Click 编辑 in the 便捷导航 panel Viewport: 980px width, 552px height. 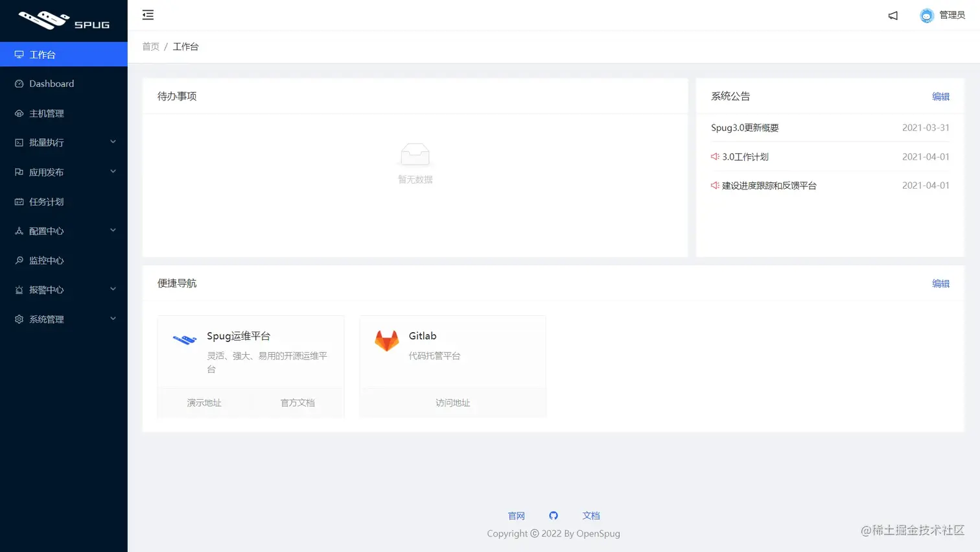click(940, 283)
